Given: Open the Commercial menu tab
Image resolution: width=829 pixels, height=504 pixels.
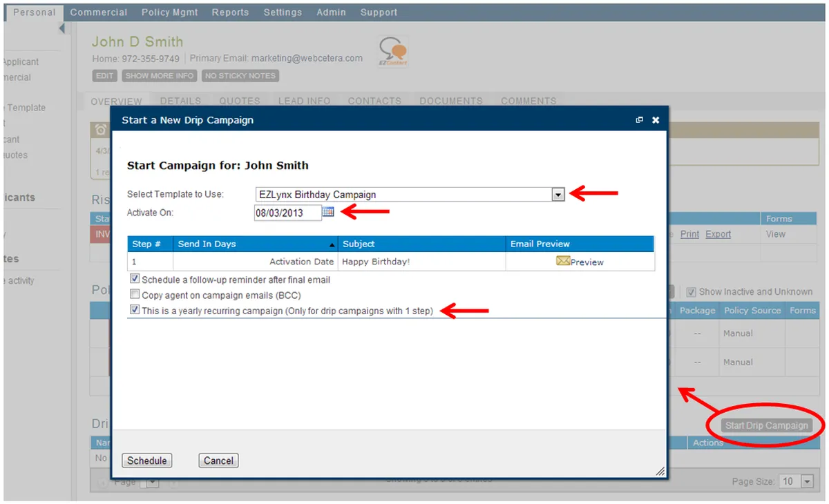Looking at the screenshot, I should (99, 12).
